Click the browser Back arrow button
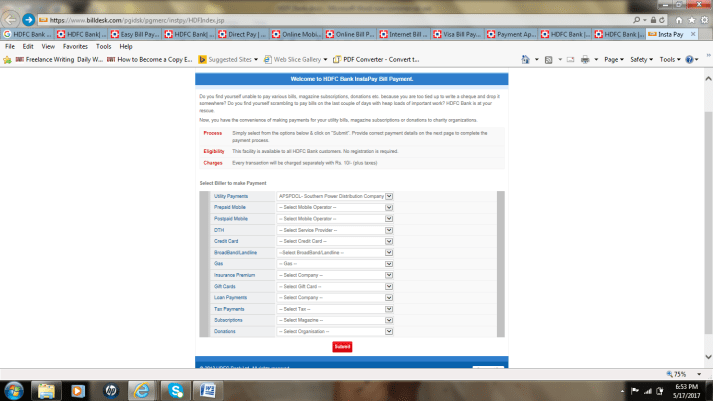This screenshot has height=401, width=713. click(10, 20)
